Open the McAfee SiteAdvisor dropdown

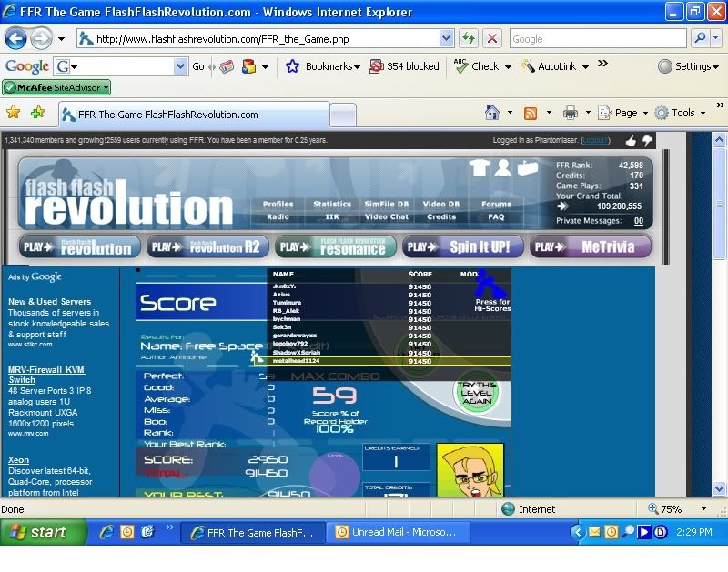(x=56, y=88)
